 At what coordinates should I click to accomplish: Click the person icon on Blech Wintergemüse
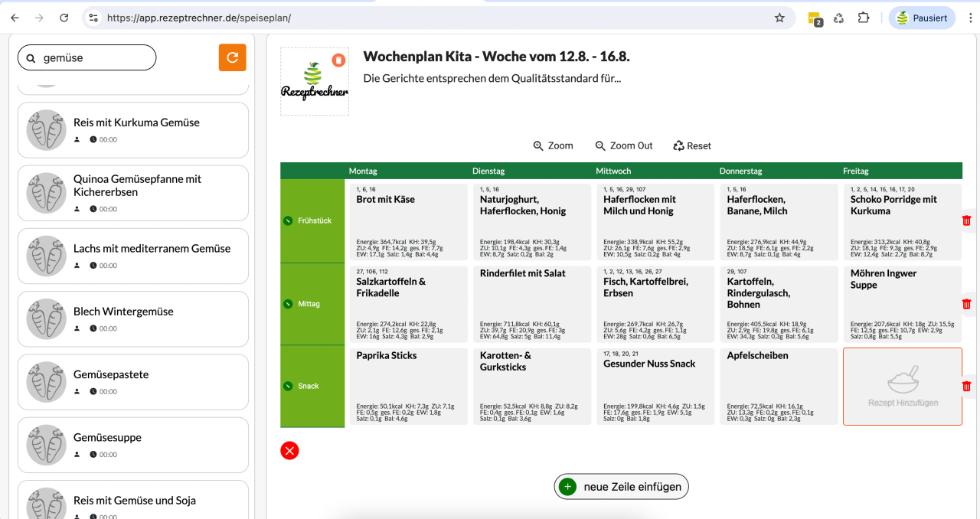pos(76,328)
